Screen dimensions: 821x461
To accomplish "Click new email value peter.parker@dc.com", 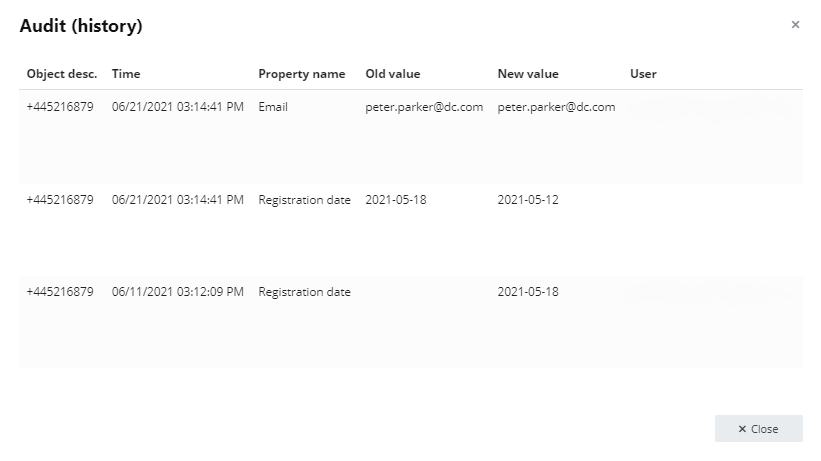I will 556,107.
